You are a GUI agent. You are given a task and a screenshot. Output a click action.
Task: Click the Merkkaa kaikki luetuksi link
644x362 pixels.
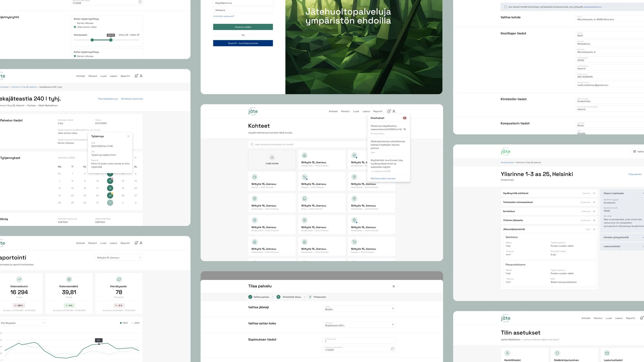click(383, 178)
